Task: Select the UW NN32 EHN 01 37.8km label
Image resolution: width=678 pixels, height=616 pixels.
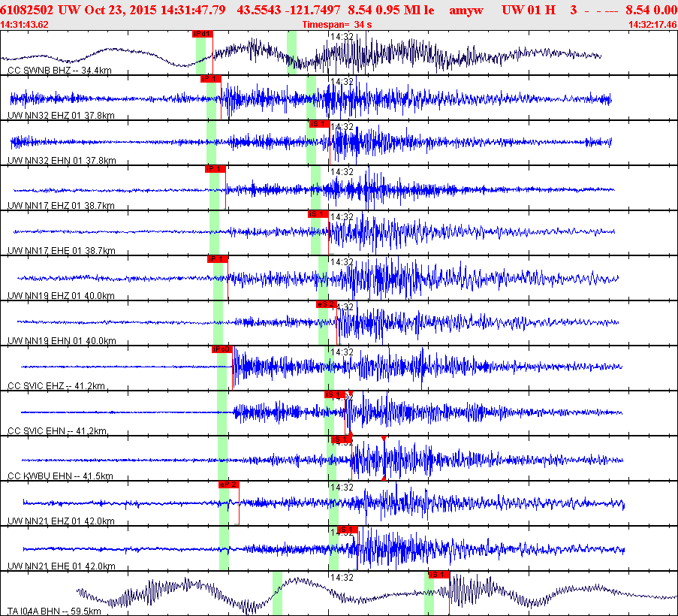Action: (x=62, y=161)
